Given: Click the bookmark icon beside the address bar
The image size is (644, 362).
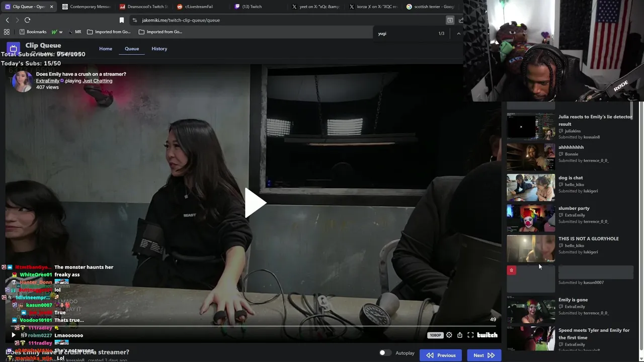Looking at the screenshot, I should [122, 20].
